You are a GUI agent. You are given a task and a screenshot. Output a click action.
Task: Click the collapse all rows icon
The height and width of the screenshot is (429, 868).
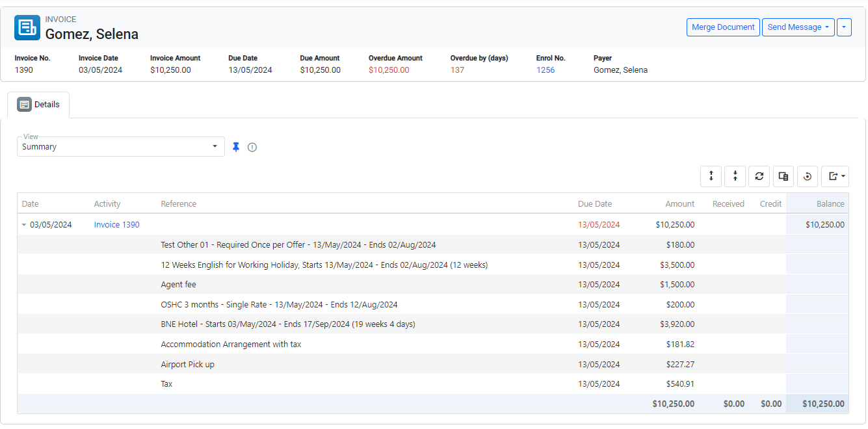(735, 176)
